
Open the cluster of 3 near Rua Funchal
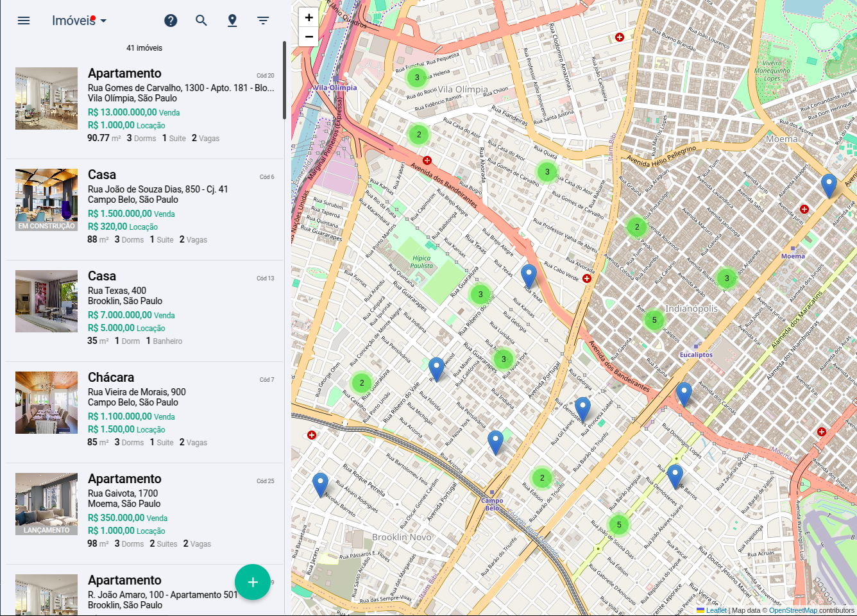coord(417,78)
